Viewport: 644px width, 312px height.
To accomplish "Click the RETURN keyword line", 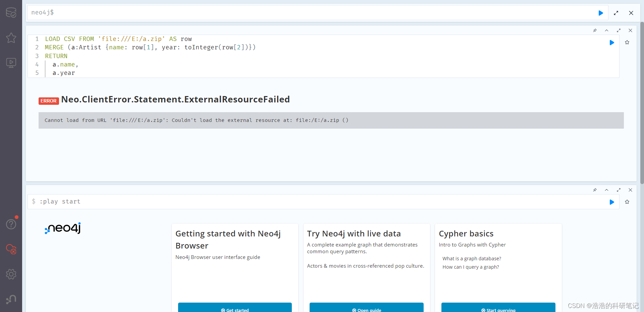I will 56,56.
